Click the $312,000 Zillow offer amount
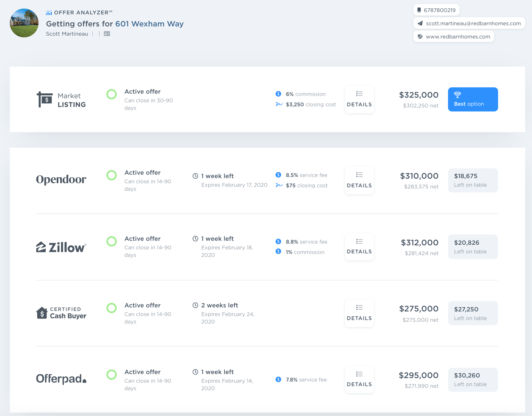532x416 pixels. tap(420, 242)
